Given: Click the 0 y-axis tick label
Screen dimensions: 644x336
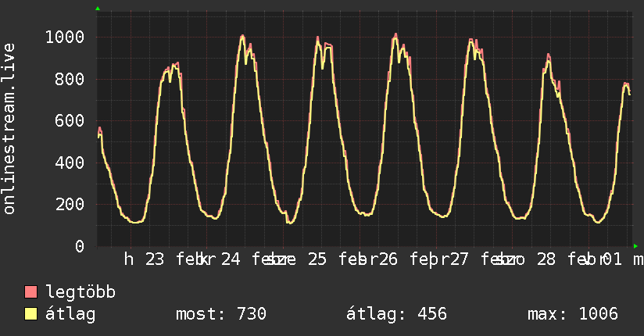Looking at the screenshot, I should click(79, 246).
